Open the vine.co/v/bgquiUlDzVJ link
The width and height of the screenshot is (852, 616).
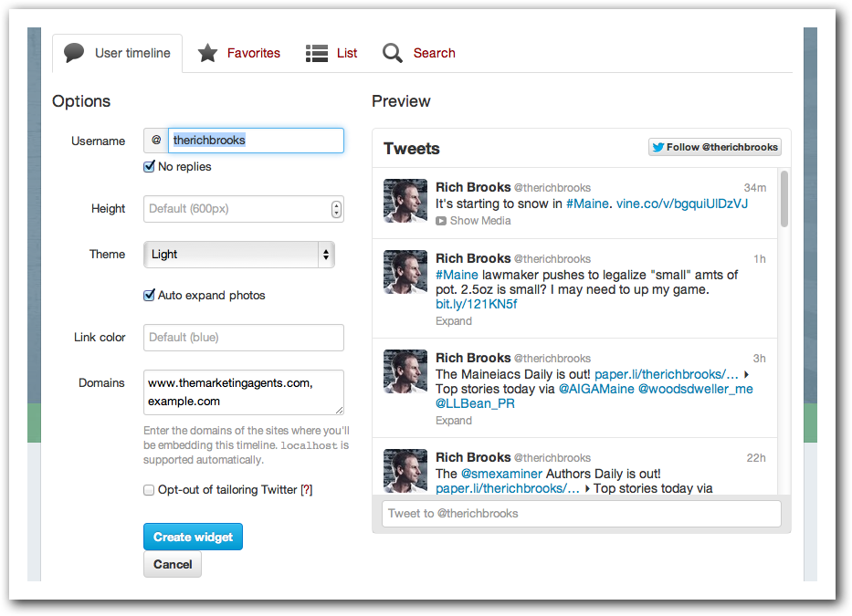pyautogui.click(x=682, y=204)
